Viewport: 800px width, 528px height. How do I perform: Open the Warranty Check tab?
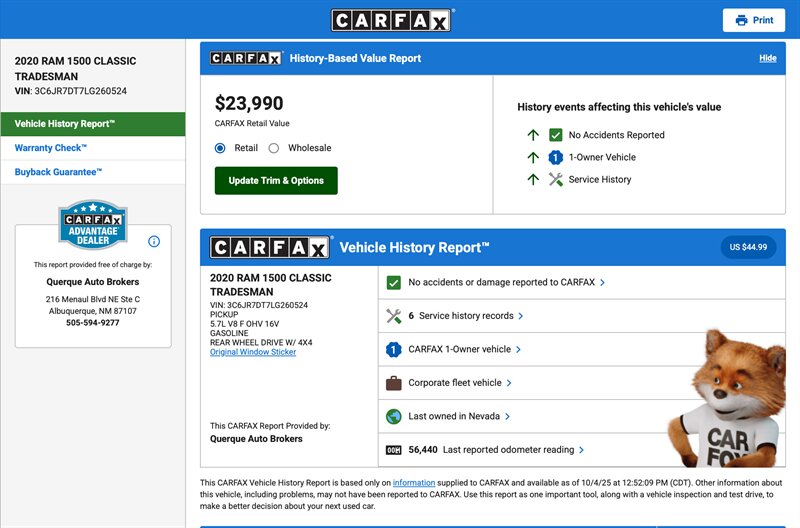[50, 148]
